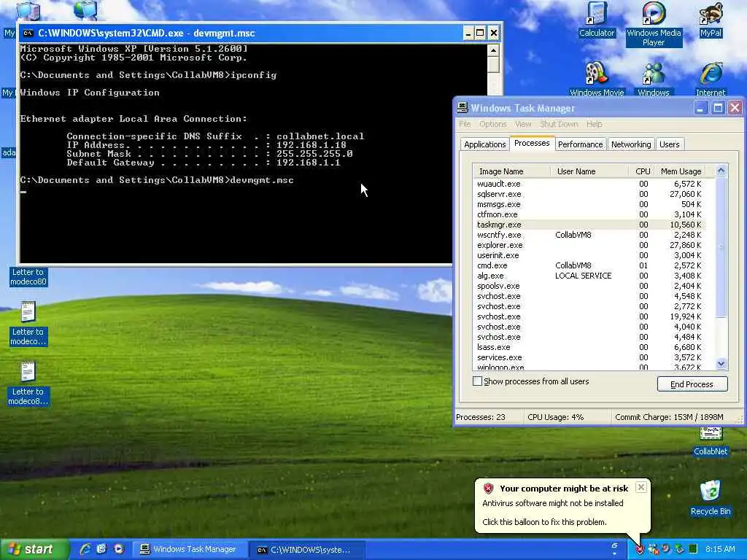Screen dimensions: 747x560
Task: Select the middle 'Letter to modeco...' document icon
Action: (28, 323)
